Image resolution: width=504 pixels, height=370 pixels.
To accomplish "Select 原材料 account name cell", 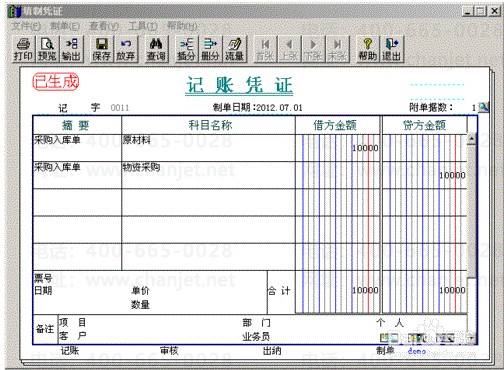I will (208, 148).
